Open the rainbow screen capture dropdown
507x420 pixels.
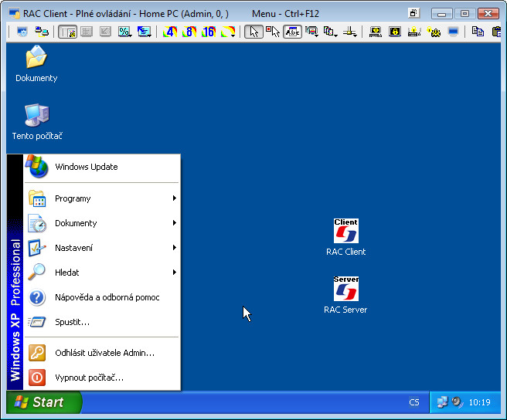(x=311, y=32)
